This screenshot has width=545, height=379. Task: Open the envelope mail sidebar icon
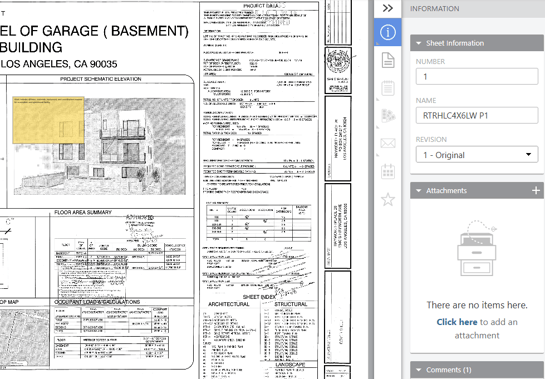pyautogui.click(x=388, y=143)
